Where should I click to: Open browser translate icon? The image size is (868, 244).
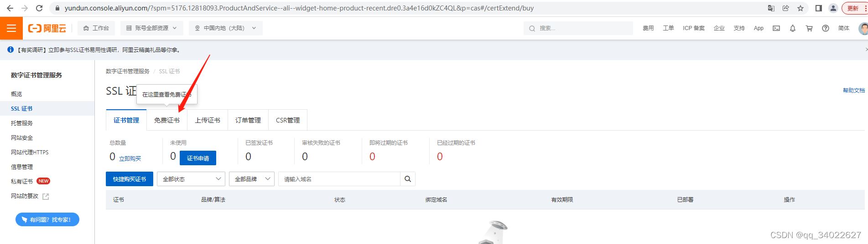[x=771, y=8]
